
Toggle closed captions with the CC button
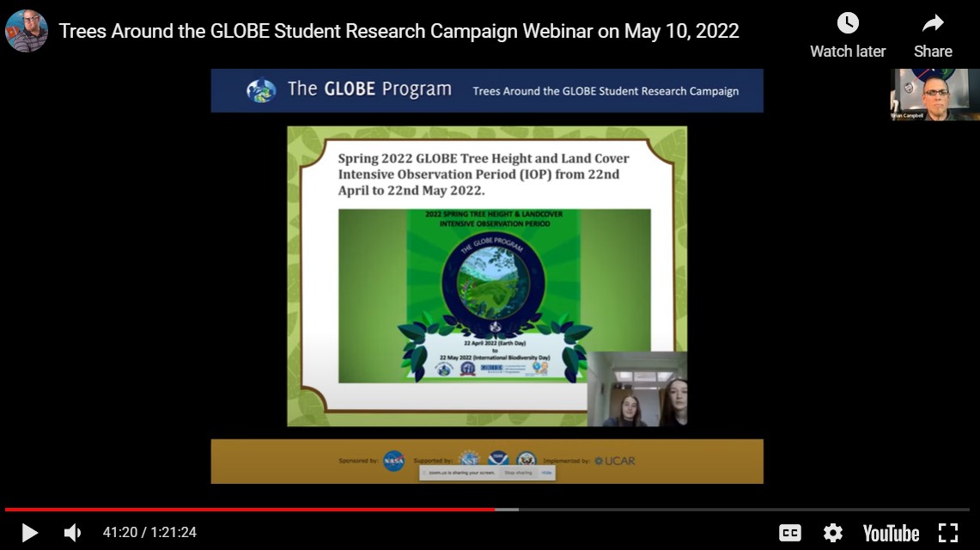coord(790,533)
